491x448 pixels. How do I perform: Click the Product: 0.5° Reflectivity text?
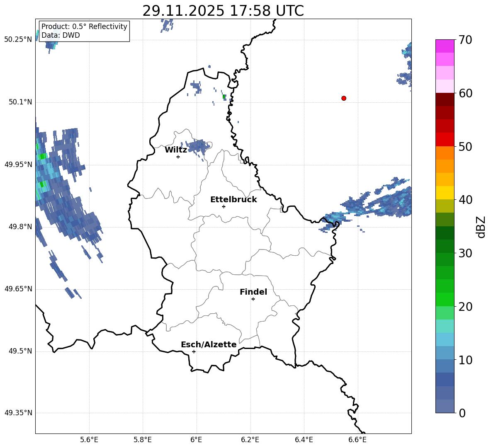click(84, 26)
